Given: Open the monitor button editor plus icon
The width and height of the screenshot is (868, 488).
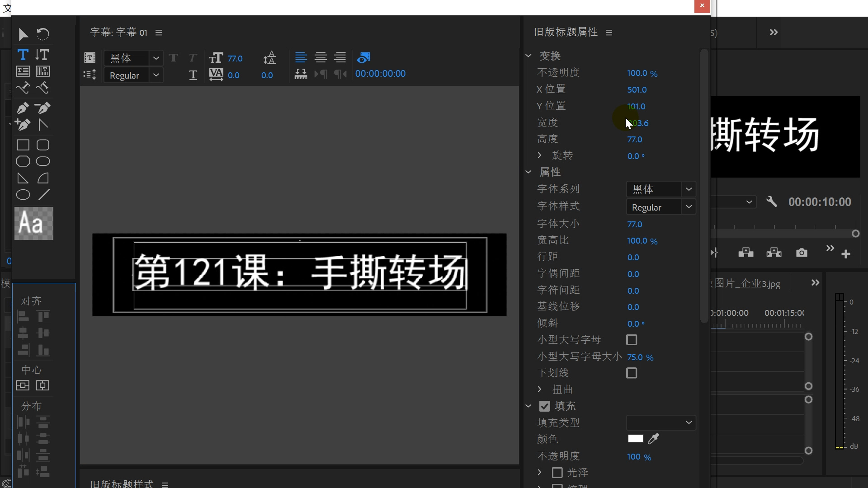Looking at the screenshot, I should tap(846, 254).
